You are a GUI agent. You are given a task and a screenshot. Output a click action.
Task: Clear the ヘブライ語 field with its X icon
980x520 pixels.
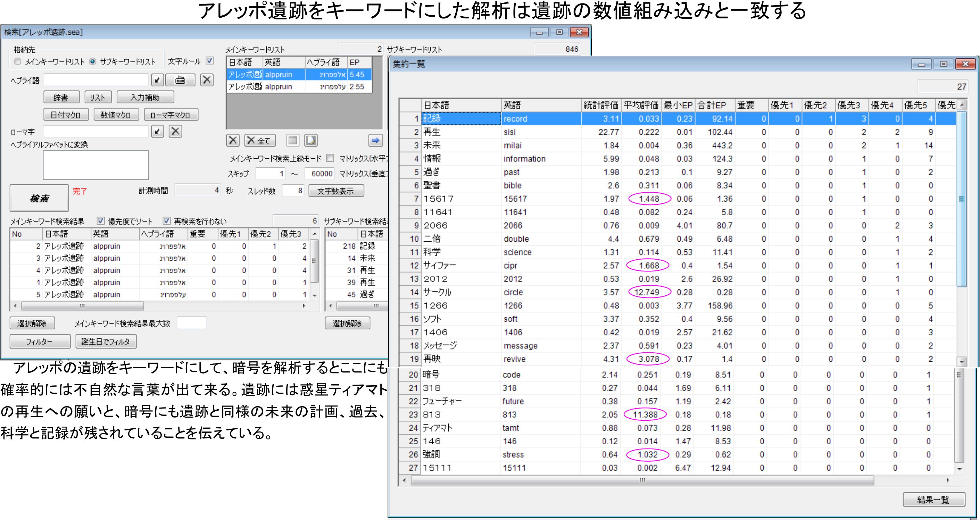coord(207,80)
